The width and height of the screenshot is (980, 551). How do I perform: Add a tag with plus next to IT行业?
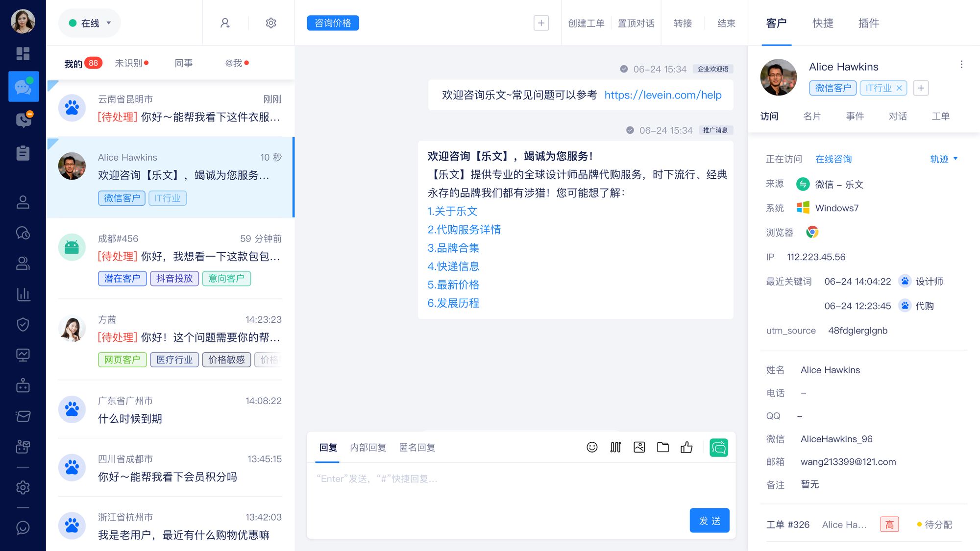point(921,88)
